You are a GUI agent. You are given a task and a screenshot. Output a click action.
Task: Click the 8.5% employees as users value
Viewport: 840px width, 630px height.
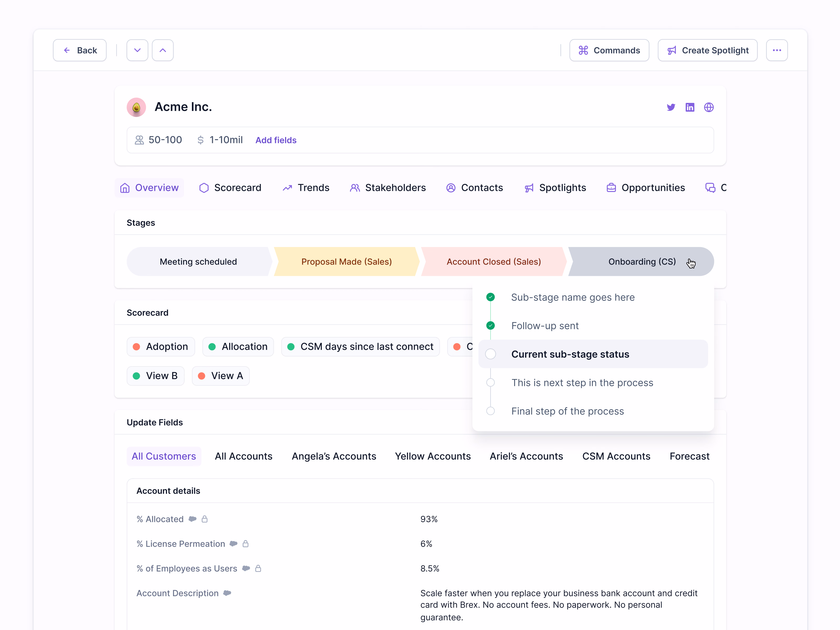[429, 569]
